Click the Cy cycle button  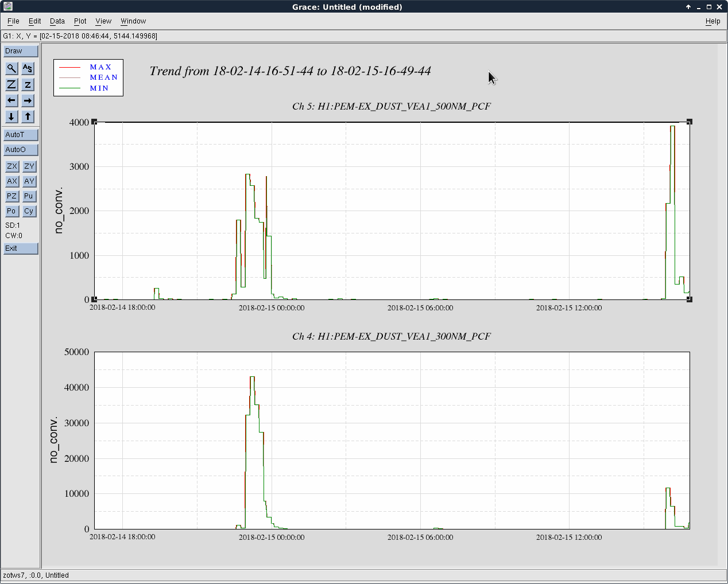29,211
